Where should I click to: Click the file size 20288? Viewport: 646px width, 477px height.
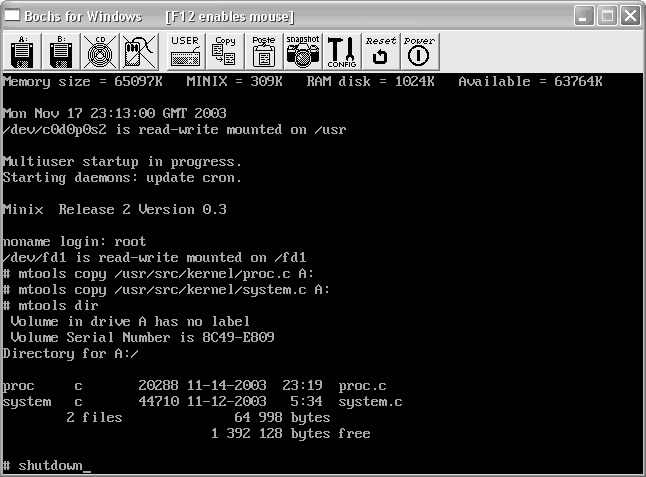tap(158, 385)
